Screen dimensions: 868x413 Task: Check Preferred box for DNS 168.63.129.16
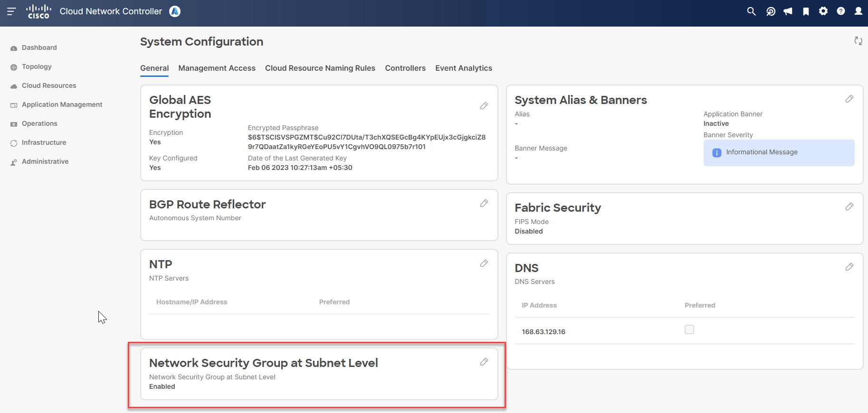click(x=689, y=329)
